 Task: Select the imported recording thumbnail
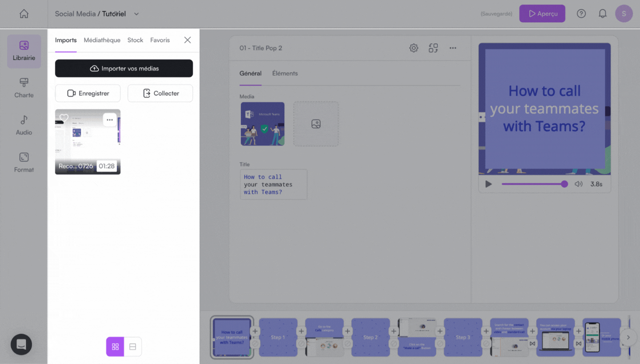coord(88,142)
